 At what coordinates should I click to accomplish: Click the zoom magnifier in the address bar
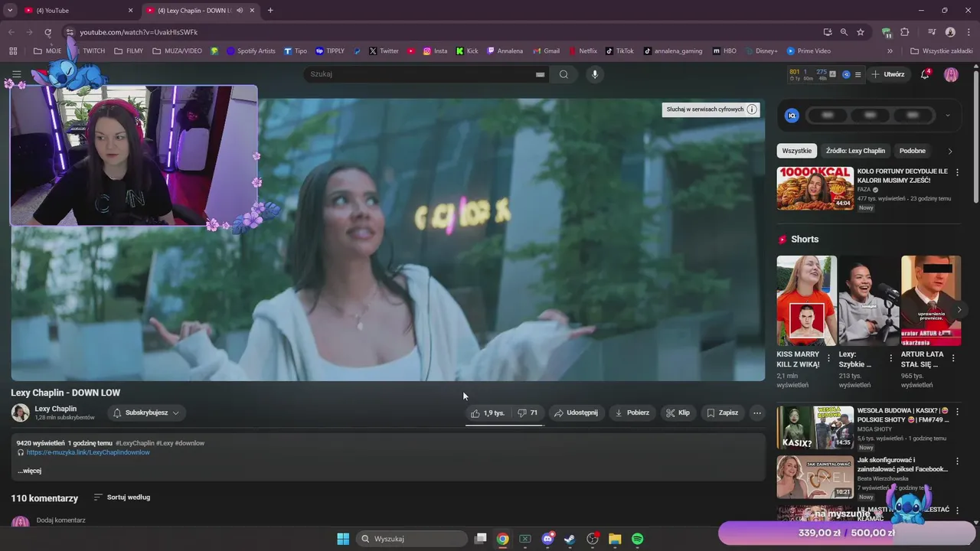pos(844,32)
